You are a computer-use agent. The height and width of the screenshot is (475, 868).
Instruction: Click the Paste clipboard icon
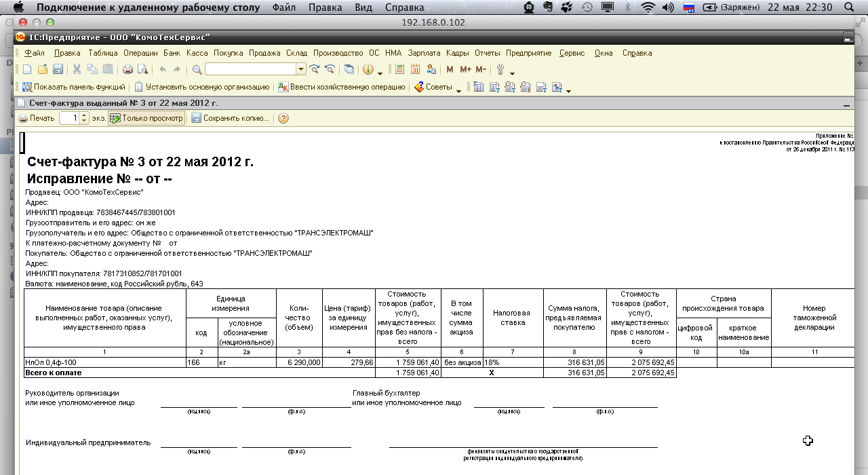[107, 69]
